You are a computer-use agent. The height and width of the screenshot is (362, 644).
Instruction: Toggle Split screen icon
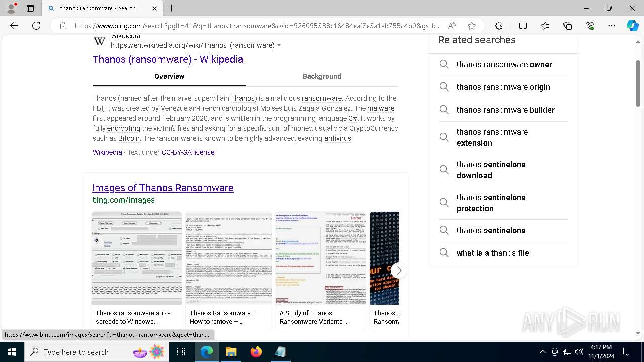[x=523, y=26]
